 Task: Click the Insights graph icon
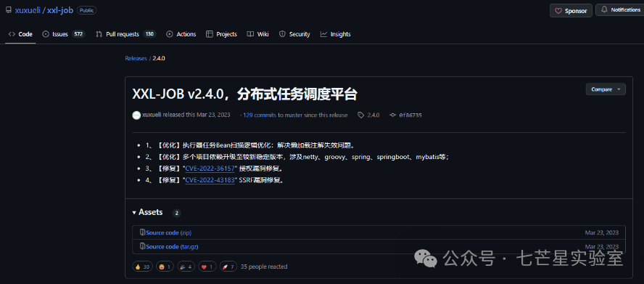pos(323,34)
